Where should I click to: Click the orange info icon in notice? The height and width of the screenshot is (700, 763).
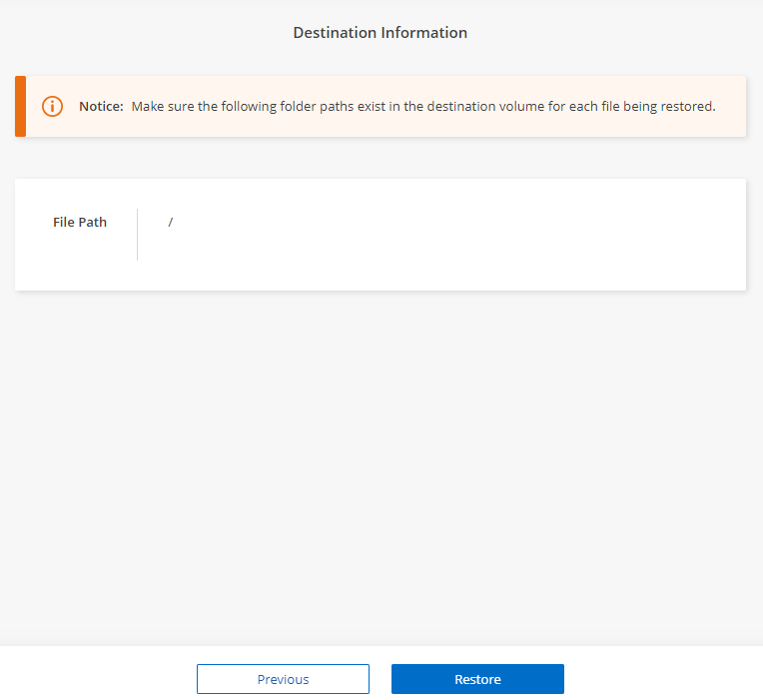[x=52, y=106]
